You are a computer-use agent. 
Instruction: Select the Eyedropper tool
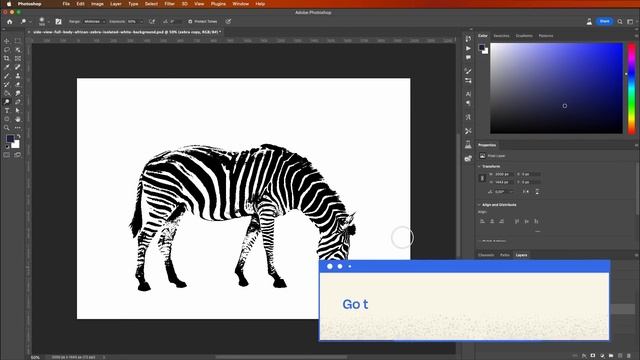(x=7, y=67)
